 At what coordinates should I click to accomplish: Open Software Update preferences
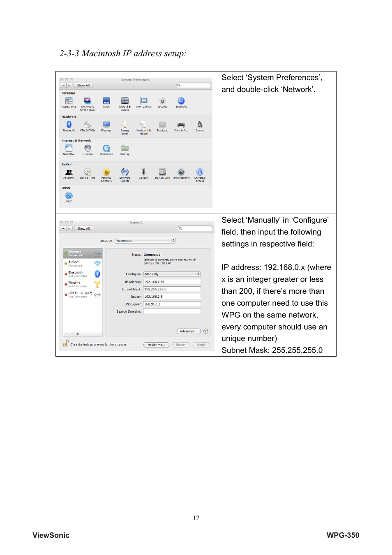(x=125, y=175)
